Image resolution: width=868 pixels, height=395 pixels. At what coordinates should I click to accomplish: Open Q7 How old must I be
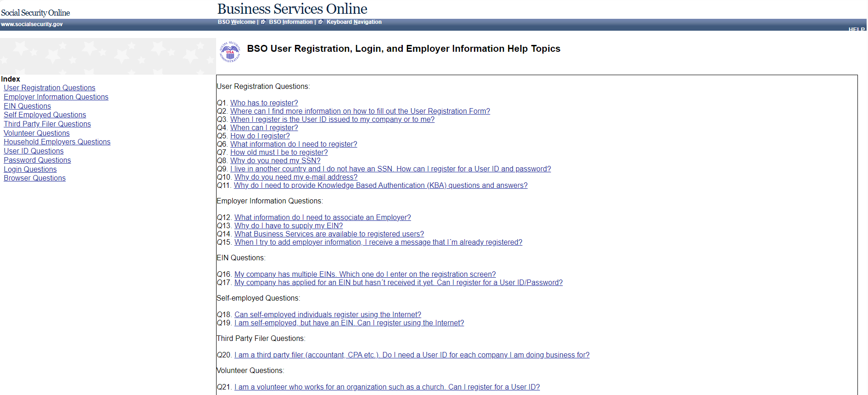279,153
